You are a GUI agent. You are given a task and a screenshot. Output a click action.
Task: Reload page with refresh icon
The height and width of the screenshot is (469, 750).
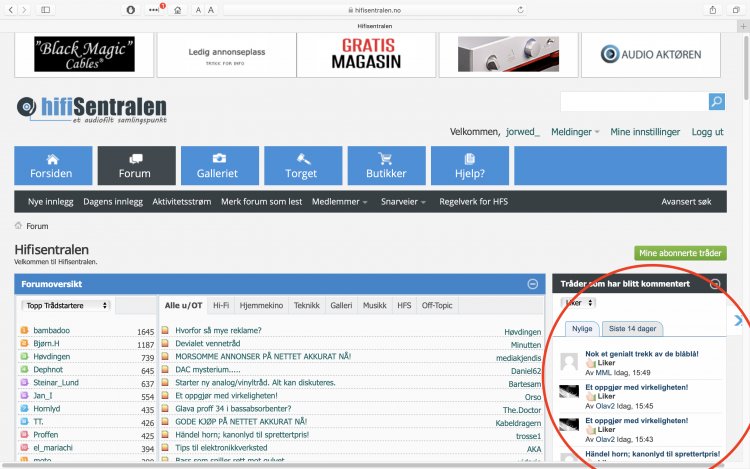tap(520, 10)
